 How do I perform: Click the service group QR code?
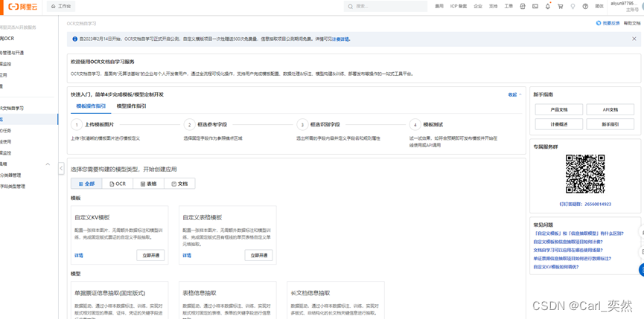click(585, 173)
